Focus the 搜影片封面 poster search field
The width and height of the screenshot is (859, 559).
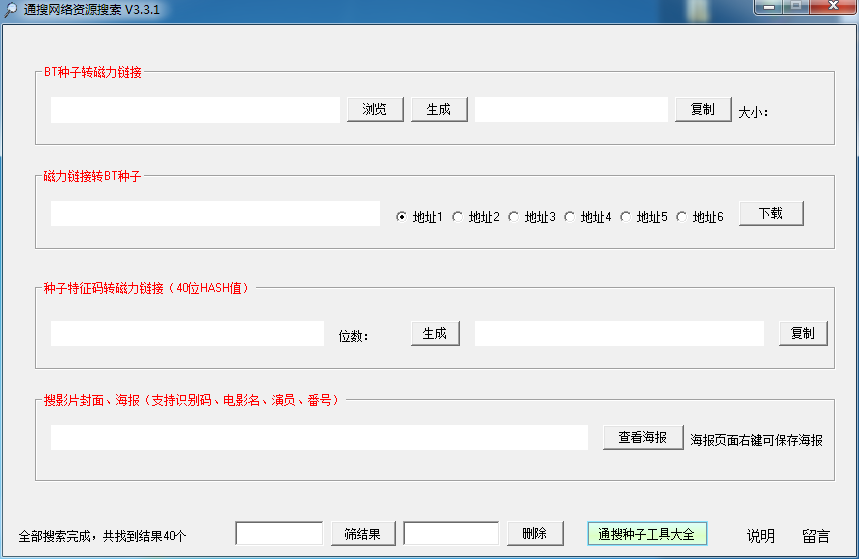click(319, 437)
